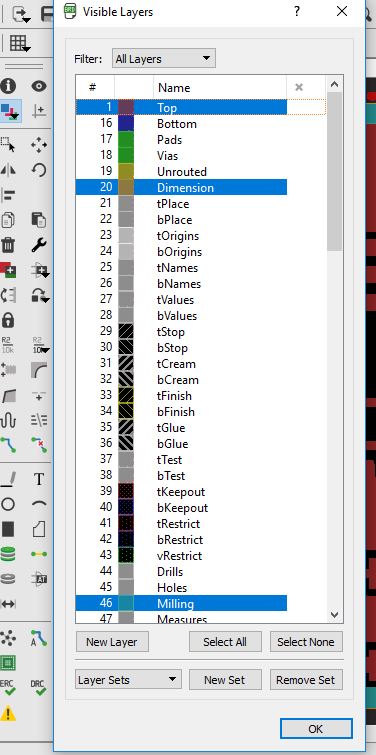Image resolution: width=376 pixels, height=755 pixels.
Task: Select the Miter corner tool
Action: tap(39, 370)
